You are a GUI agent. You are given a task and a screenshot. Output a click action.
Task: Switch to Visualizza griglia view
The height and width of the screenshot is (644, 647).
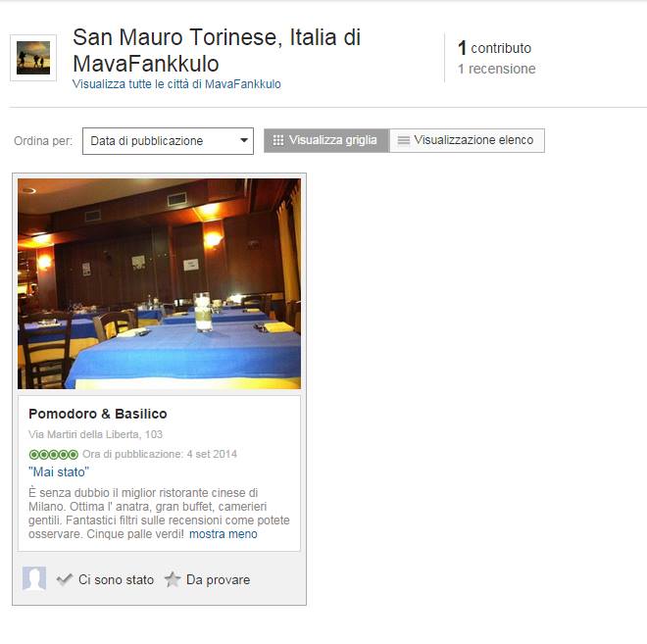326,141
